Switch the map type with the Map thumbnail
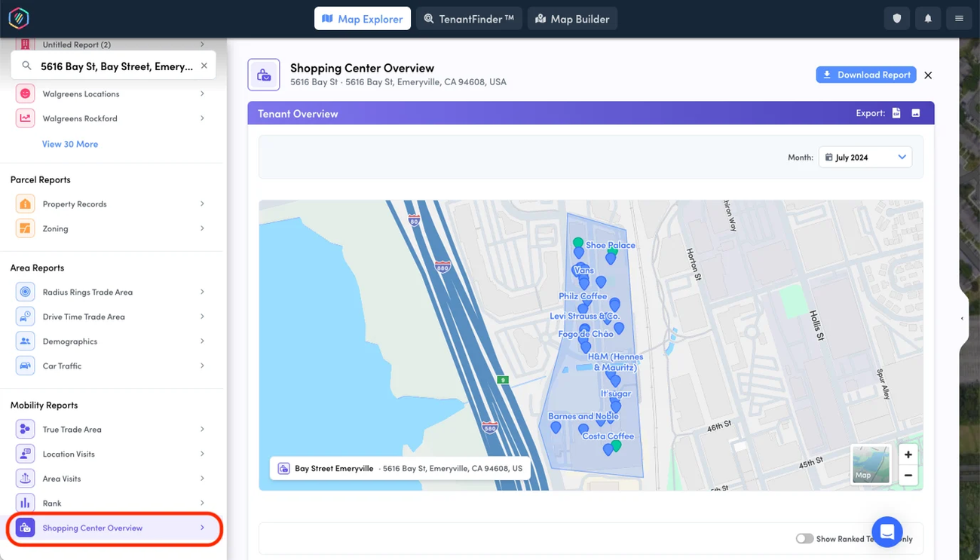 click(871, 464)
